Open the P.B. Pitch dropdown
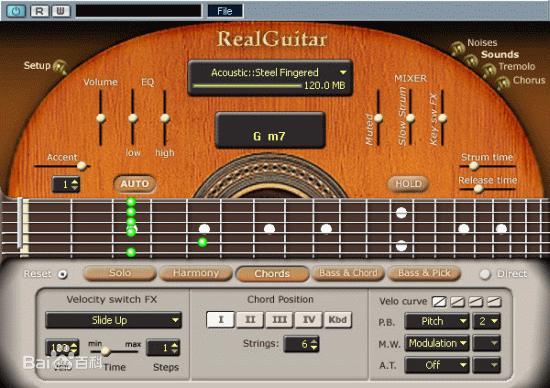Viewport: 550px width, 388px height. pos(437,321)
